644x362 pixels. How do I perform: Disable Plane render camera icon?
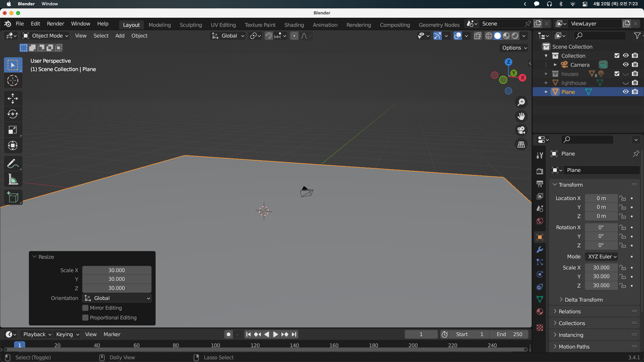(x=635, y=92)
